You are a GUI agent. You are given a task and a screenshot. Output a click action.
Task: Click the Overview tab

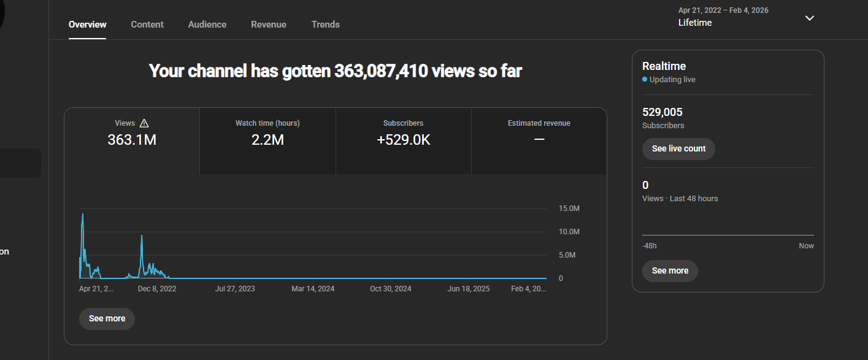coord(87,25)
